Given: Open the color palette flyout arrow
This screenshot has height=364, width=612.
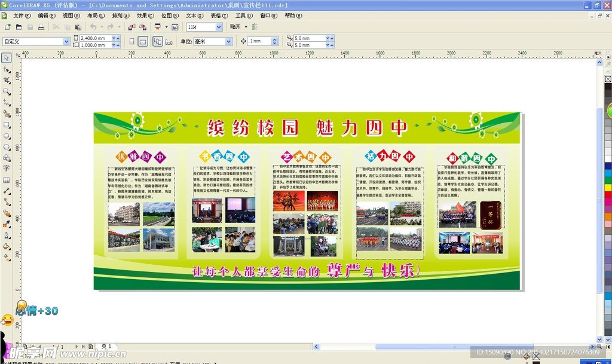Looking at the screenshot, I should 608,57.
